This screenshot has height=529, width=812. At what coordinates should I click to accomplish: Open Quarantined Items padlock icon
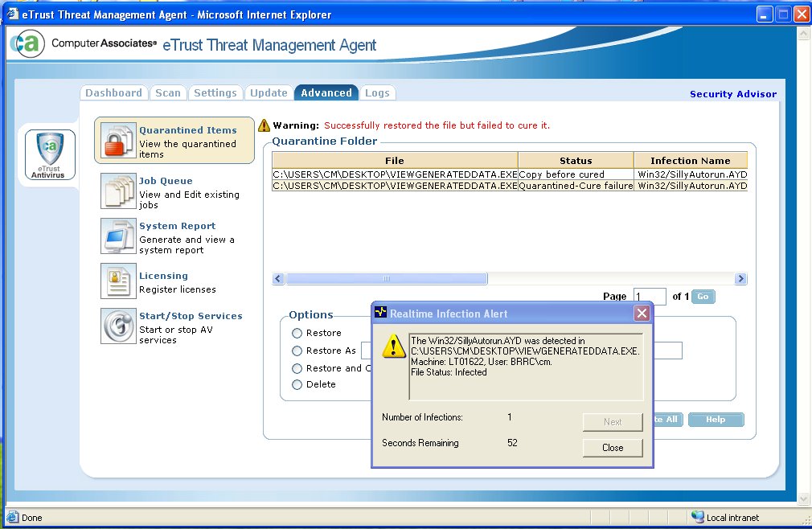pos(118,140)
